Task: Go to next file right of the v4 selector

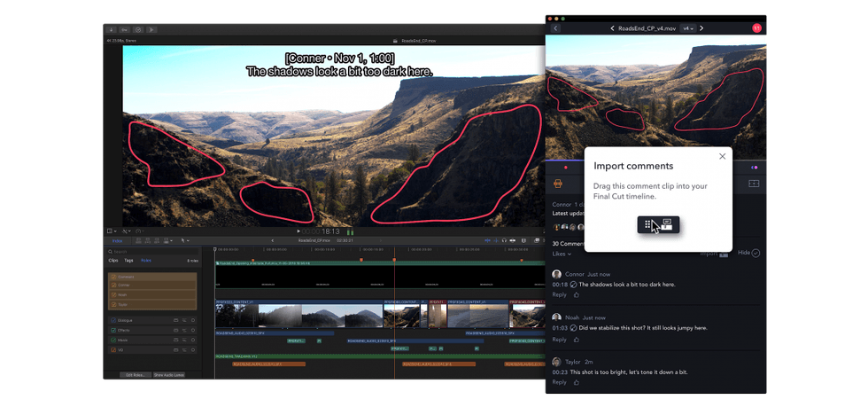Action: coord(701,28)
